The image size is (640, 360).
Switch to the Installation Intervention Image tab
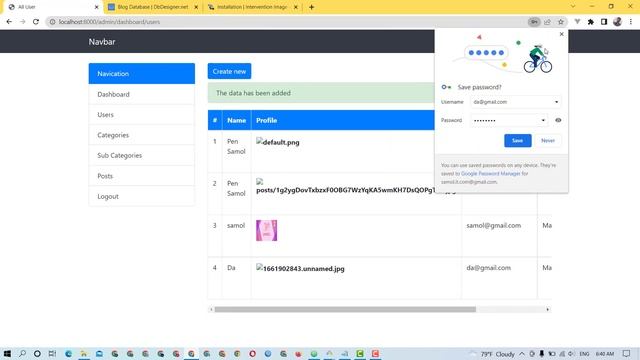pyautogui.click(x=252, y=7)
